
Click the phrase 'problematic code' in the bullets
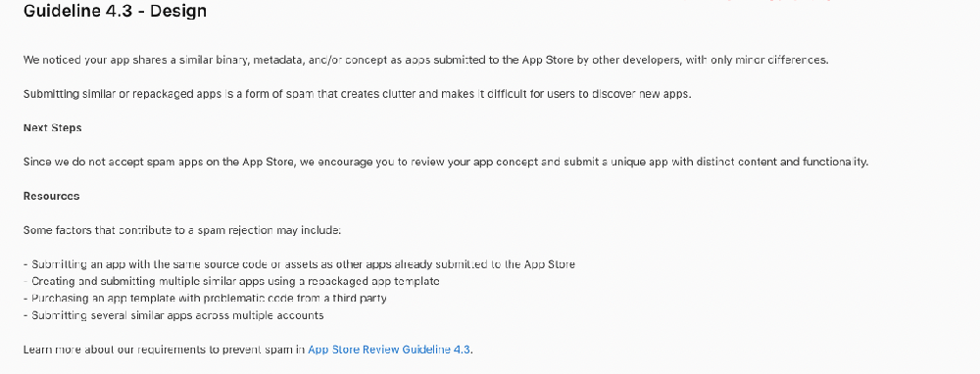coord(282,298)
